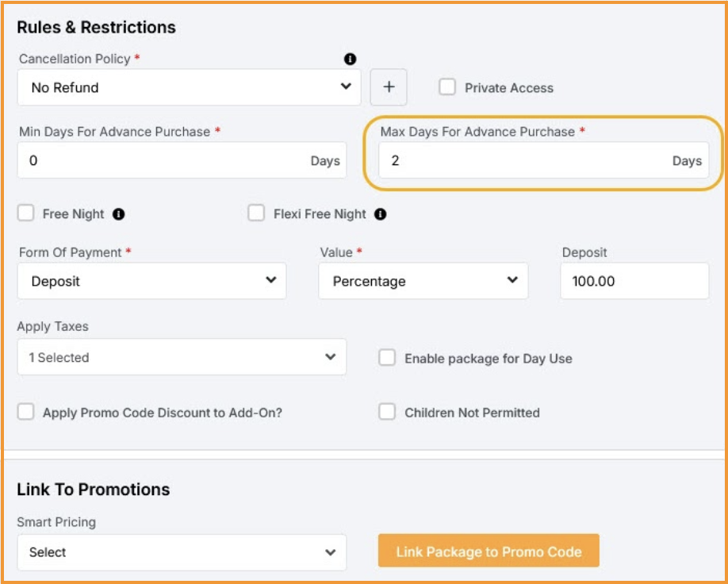Screen dimensions: 728x584
Task: Open the Value dropdown showing Percentage
Action: [423, 281]
